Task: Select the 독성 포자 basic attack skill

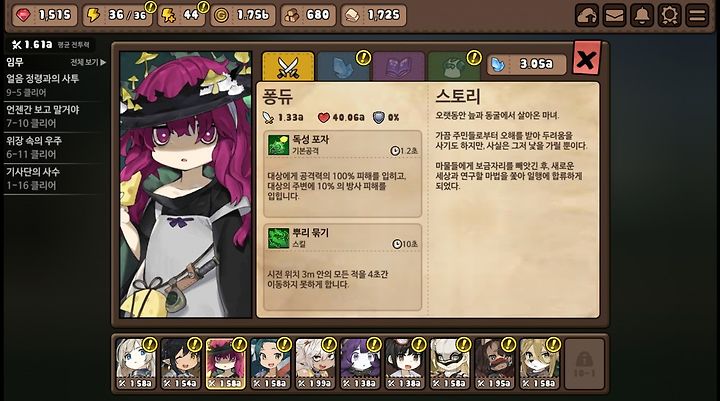Action: [x=343, y=174]
